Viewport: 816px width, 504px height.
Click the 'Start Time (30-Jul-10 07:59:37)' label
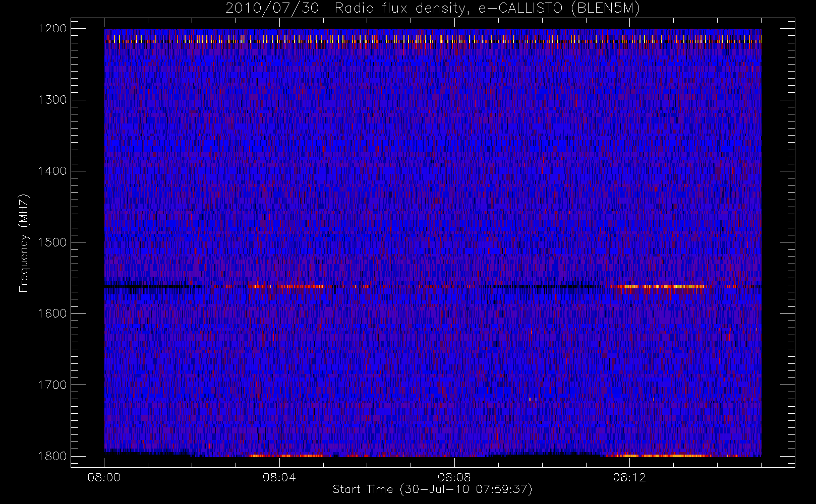(x=433, y=489)
